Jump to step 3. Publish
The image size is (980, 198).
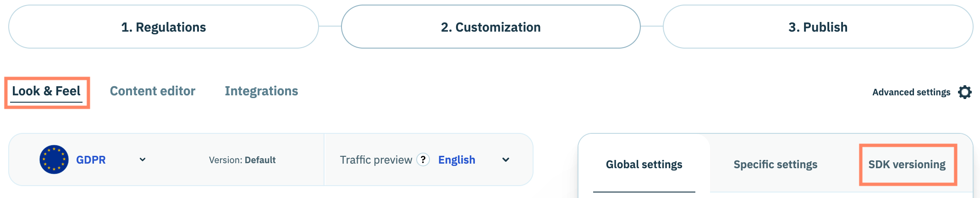pyautogui.click(x=818, y=27)
